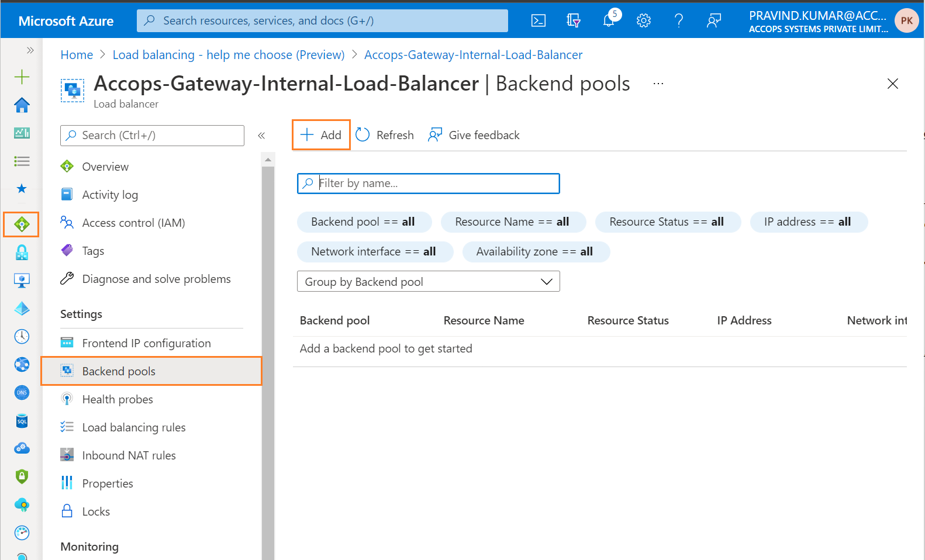Open the Network interface == all filter
The width and height of the screenshot is (925, 560).
point(375,252)
